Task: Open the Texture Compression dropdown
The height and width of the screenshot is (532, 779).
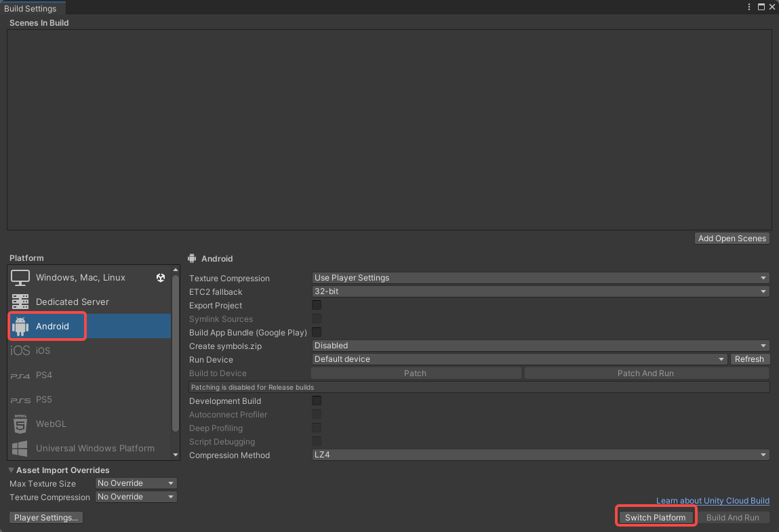Action: [540, 278]
